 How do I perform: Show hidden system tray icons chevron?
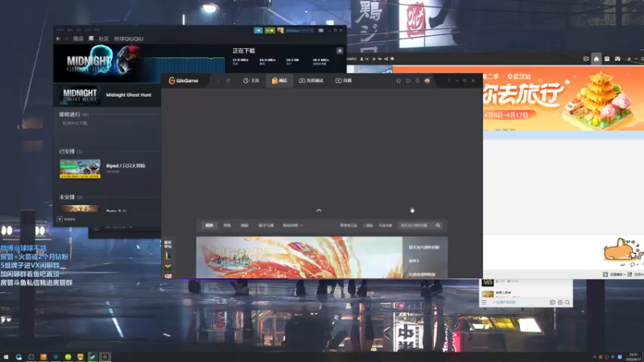[x=594, y=357]
